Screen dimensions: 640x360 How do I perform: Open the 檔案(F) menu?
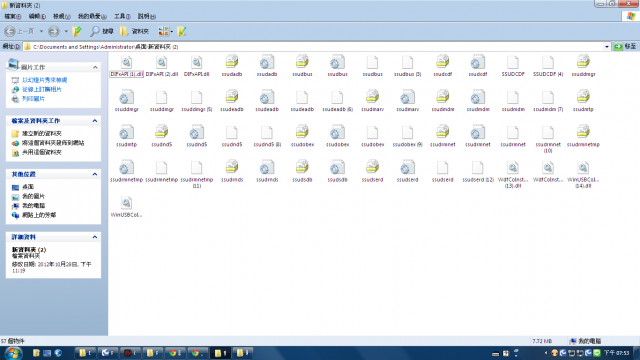click(x=12, y=16)
